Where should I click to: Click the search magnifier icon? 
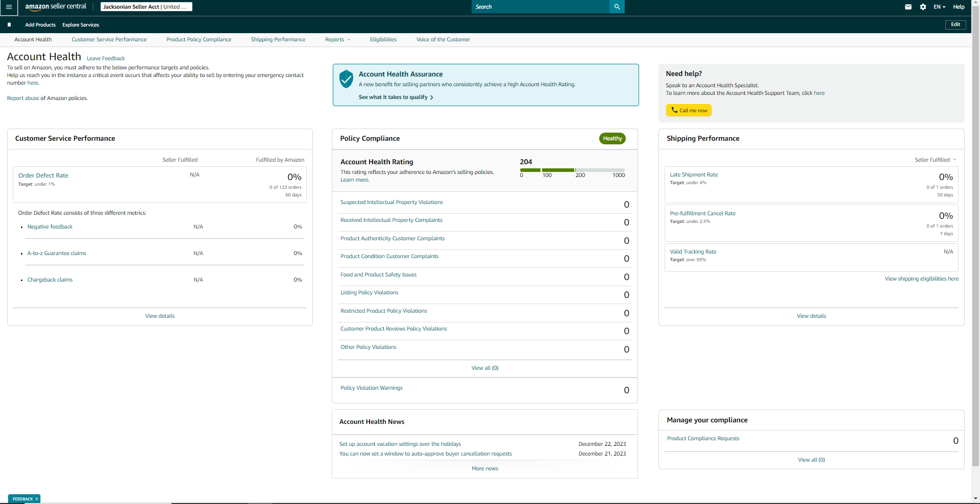tap(617, 7)
